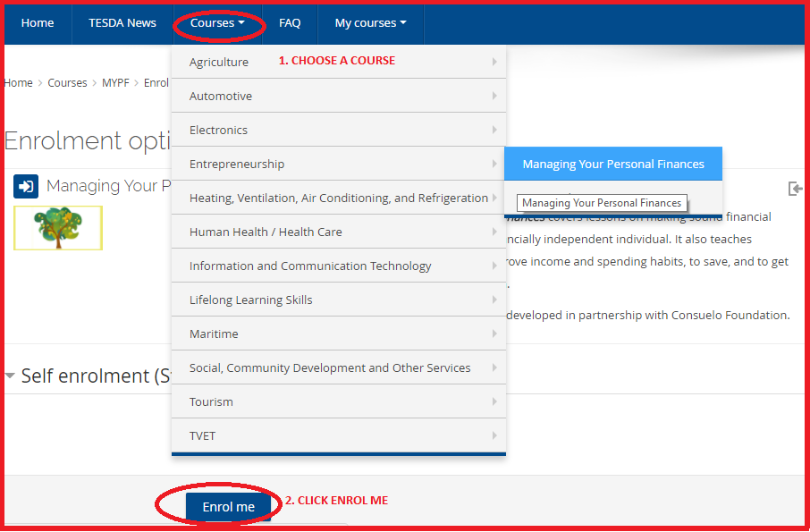Click the Enrol me button
Viewport: 810px width, 532px height.
228,507
